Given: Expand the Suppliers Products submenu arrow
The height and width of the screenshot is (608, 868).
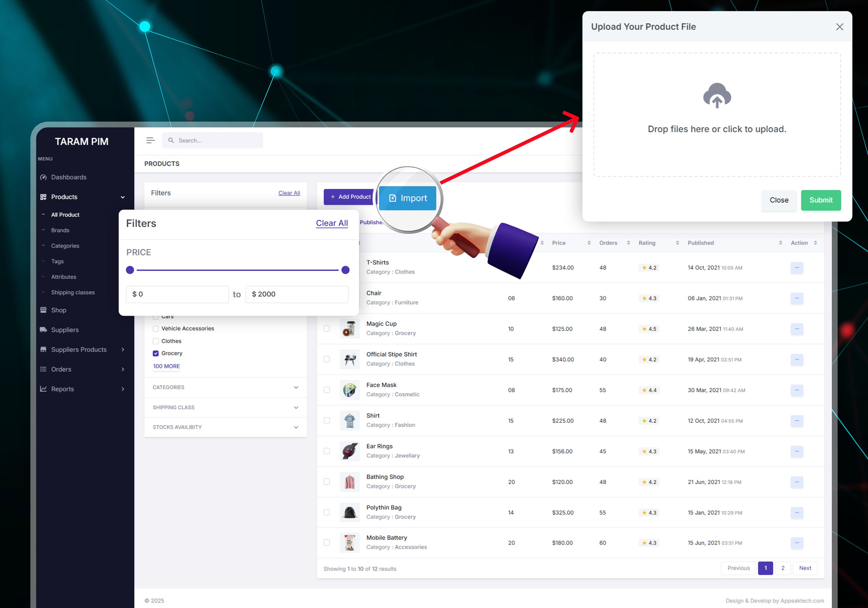Looking at the screenshot, I should pyautogui.click(x=123, y=349).
